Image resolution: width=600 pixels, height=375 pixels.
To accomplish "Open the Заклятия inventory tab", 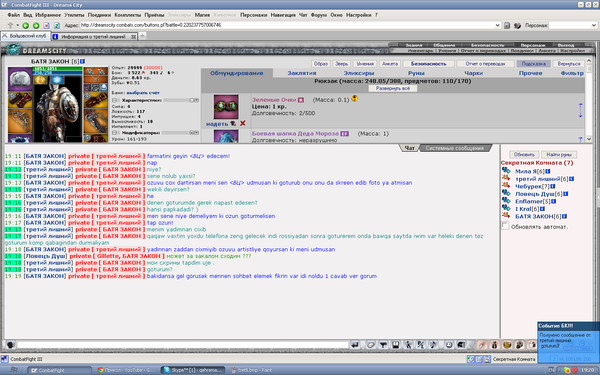I will 302,73.
